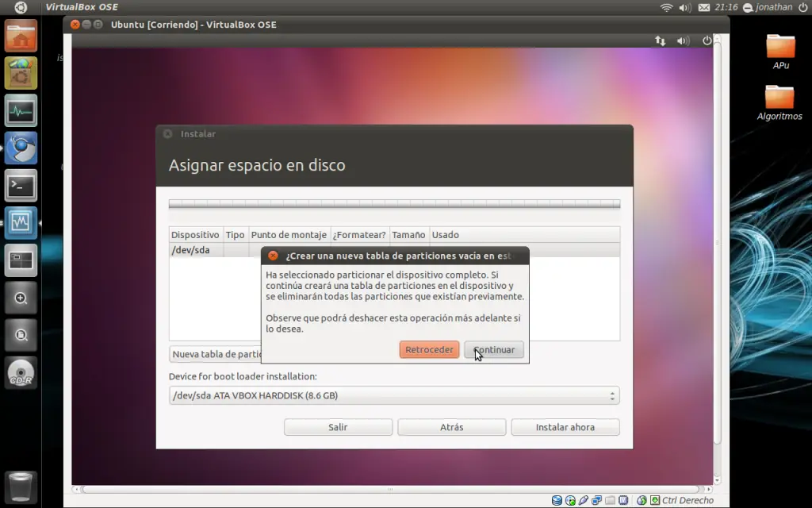Screen dimensions: 812x508
Task: Open the host Wi-Fi network indicator
Action: pos(666,7)
